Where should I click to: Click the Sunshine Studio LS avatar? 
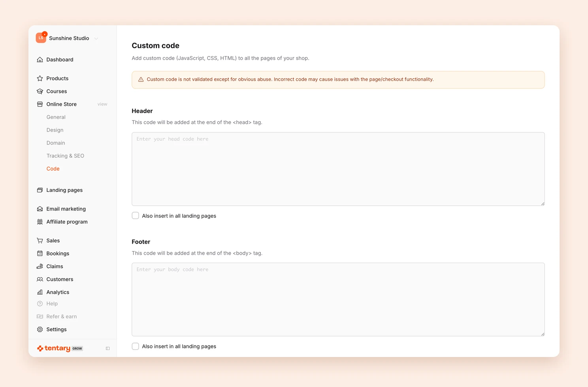[41, 38]
